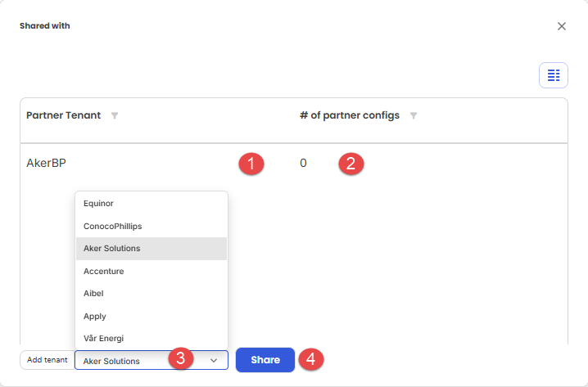Image resolution: width=588 pixels, height=387 pixels.
Task: Click the Partner Tenant column header
Action: coord(63,115)
